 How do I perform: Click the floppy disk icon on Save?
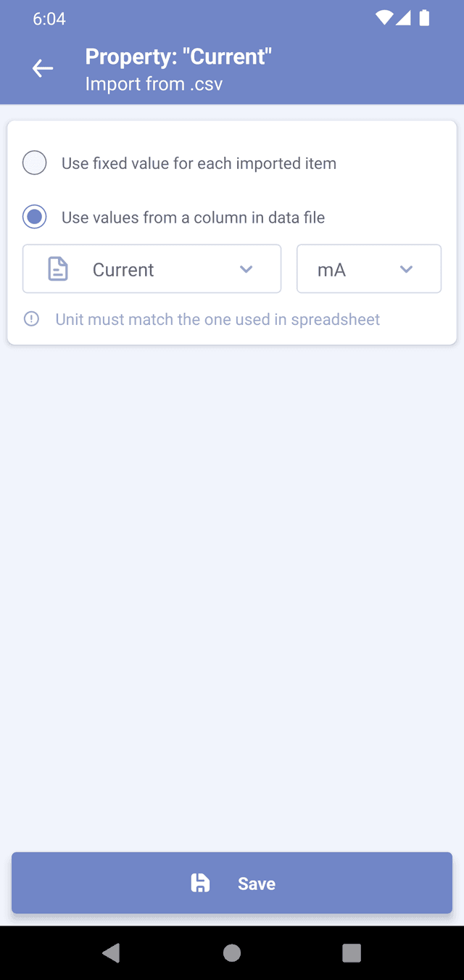point(200,883)
